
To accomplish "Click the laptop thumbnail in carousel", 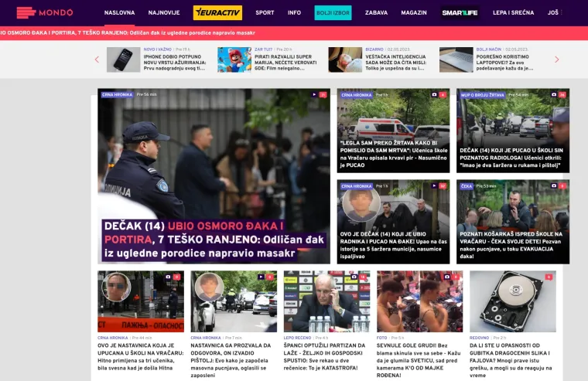I will (x=456, y=60).
